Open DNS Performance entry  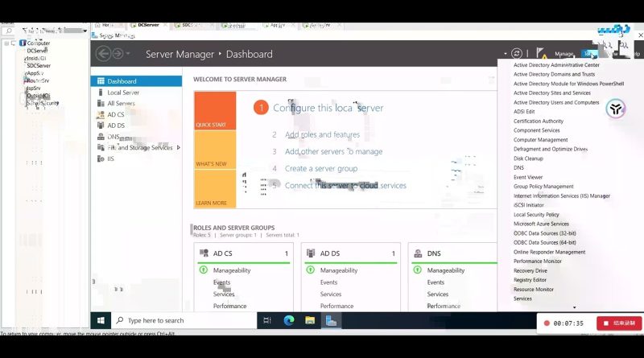[x=444, y=306]
